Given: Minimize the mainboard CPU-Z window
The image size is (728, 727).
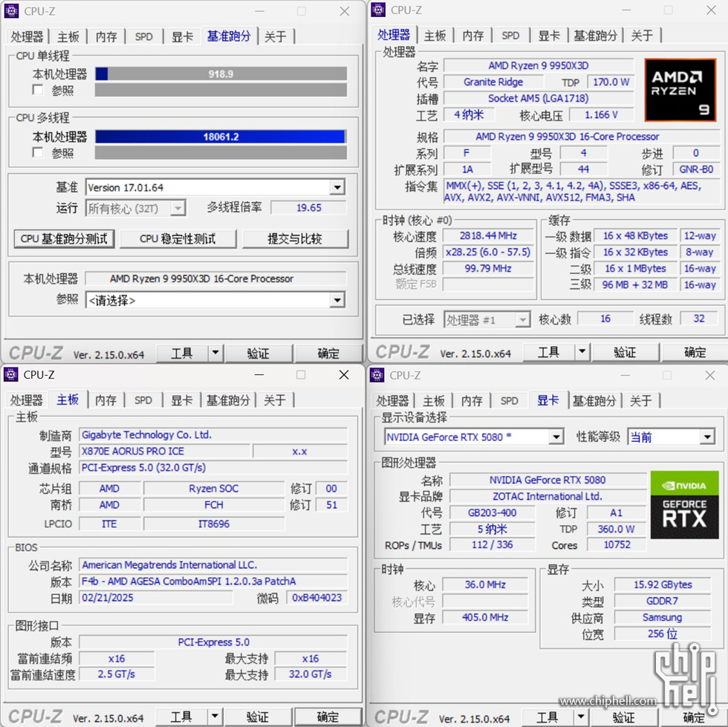Looking at the screenshot, I should coord(259,375).
